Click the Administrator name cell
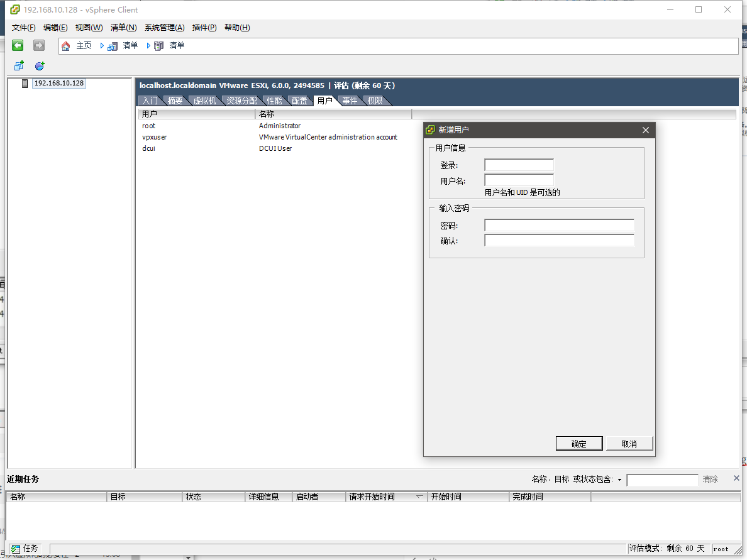Viewport: 747px width, 560px height. (280, 126)
